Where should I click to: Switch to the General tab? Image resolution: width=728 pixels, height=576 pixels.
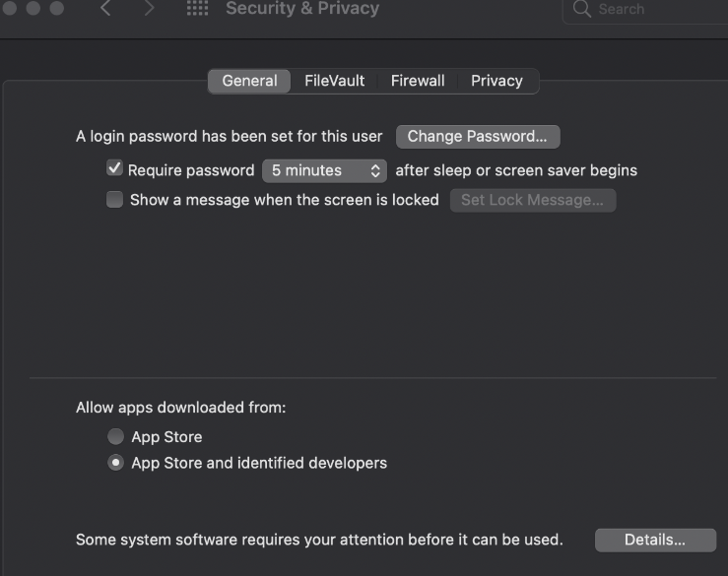249,81
